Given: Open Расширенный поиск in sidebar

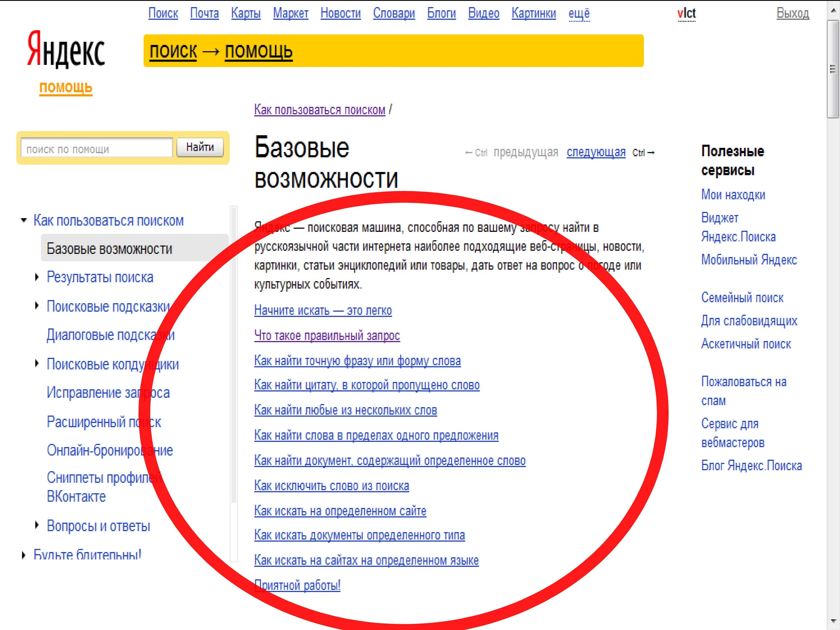Looking at the screenshot, I should 104,422.
